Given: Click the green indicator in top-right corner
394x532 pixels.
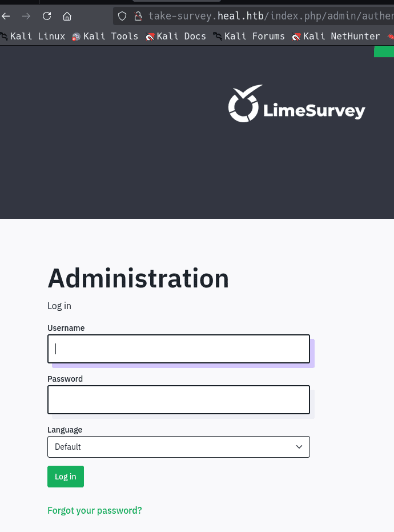Looking at the screenshot, I should (x=384, y=52).
